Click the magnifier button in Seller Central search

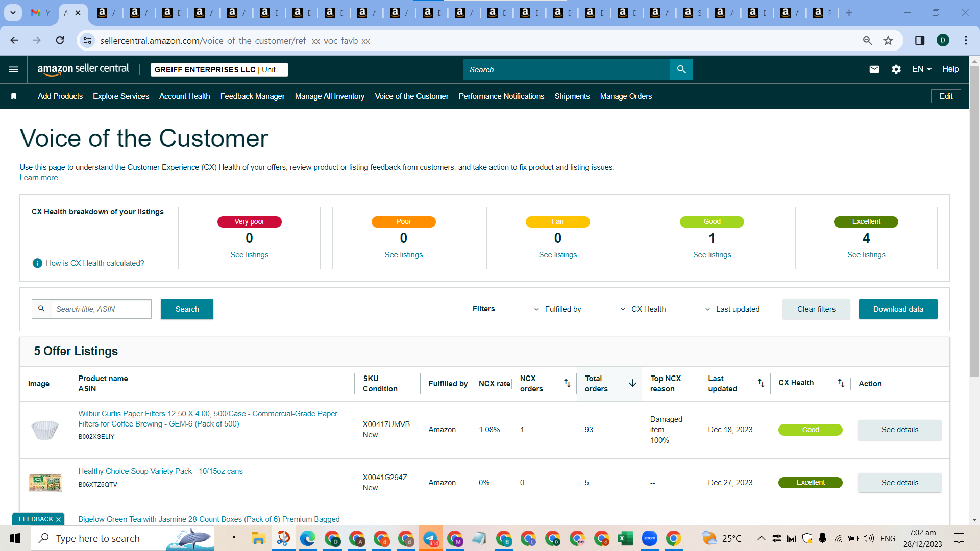681,69
